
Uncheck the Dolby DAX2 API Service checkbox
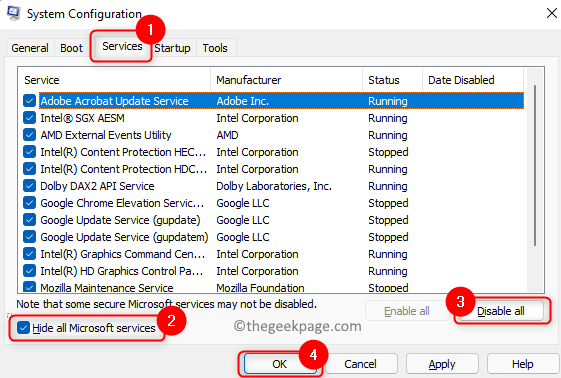point(29,186)
